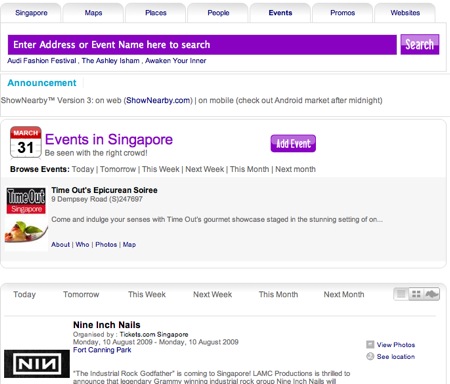Open the Audi Fashion Festival suggestion link
The width and height of the screenshot is (450, 384).
(x=42, y=61)
